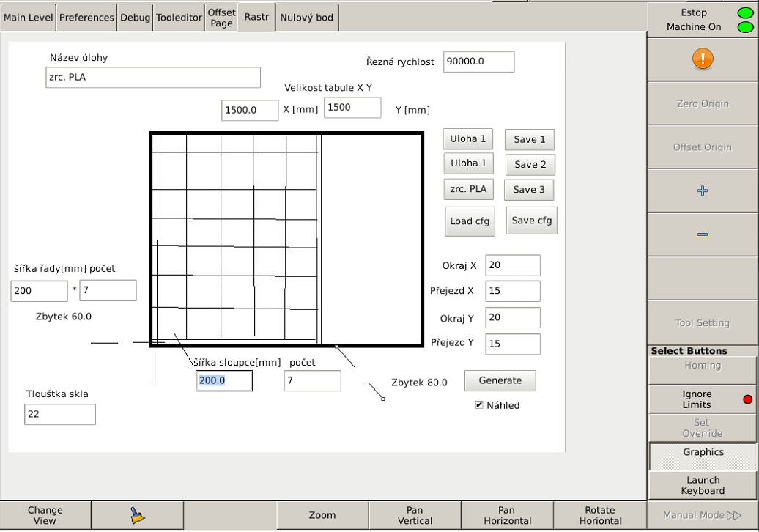Click the Estop green status light
Viewport: 759px width, 532px height.
(744, 12)
